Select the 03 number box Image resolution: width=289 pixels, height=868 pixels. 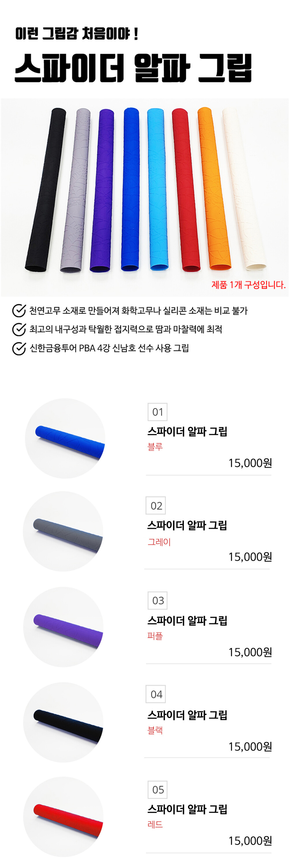158,600
